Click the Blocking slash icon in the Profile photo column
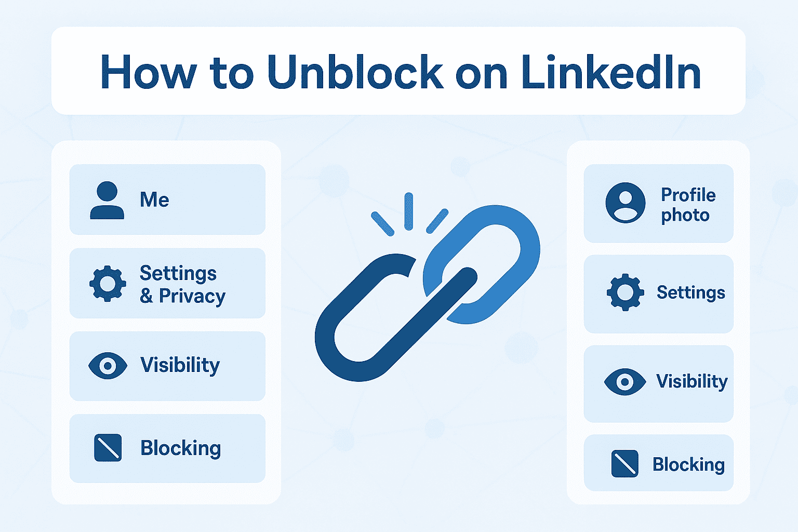This screenshot has width=798, height=532. tap(624, 463)
